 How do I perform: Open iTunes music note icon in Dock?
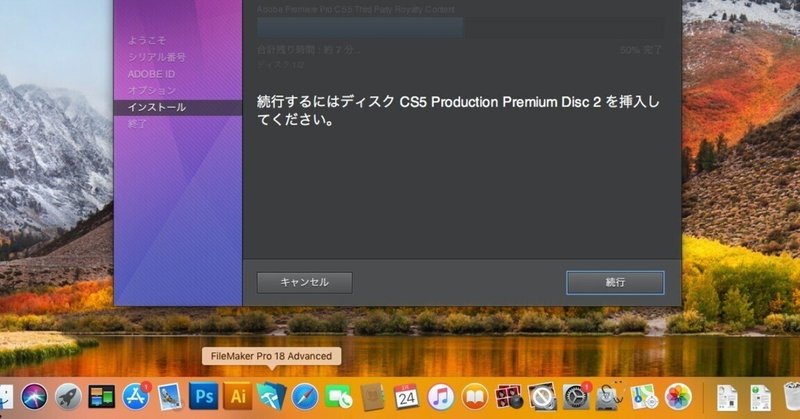(441, 397)
